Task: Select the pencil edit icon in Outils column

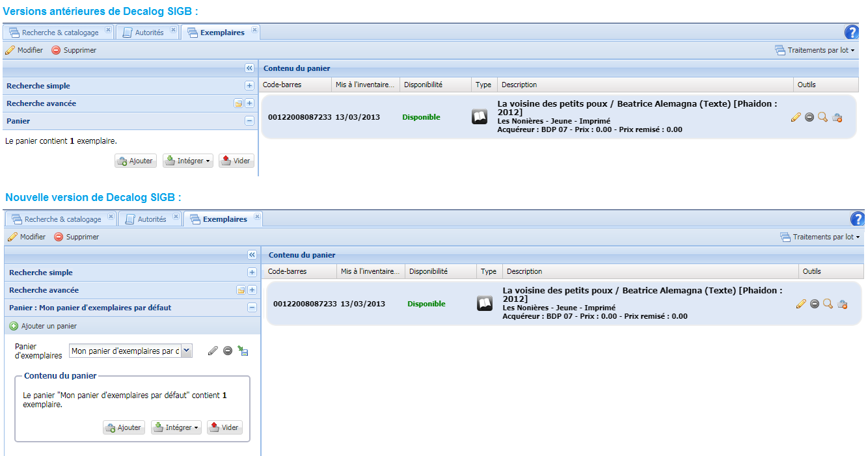Action: click(x=801, y=304)
